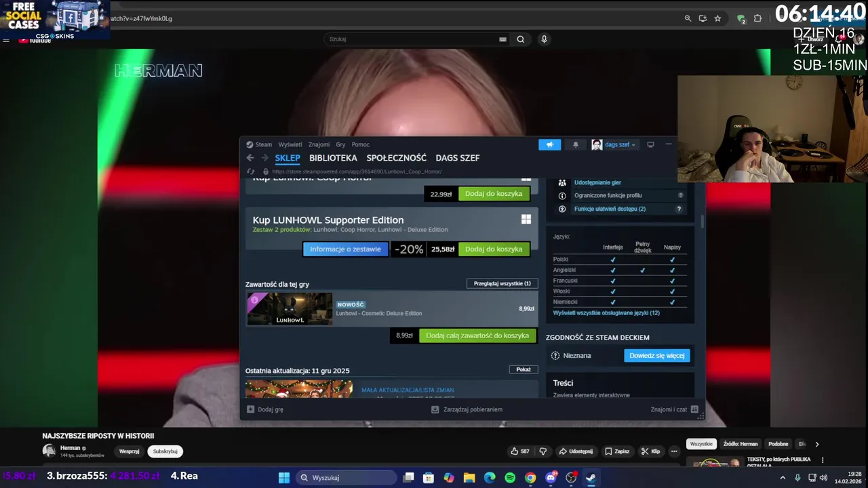868x488 pixels.
Task: Select the Wszystkie chip on YouTube
Action: click(x=701, y=444)
